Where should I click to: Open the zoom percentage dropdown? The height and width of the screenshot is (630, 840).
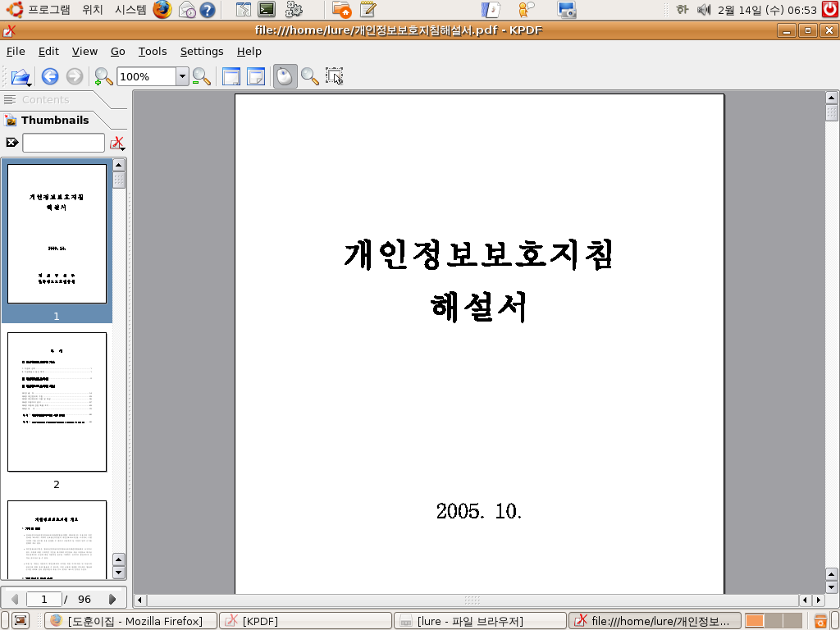184,75
